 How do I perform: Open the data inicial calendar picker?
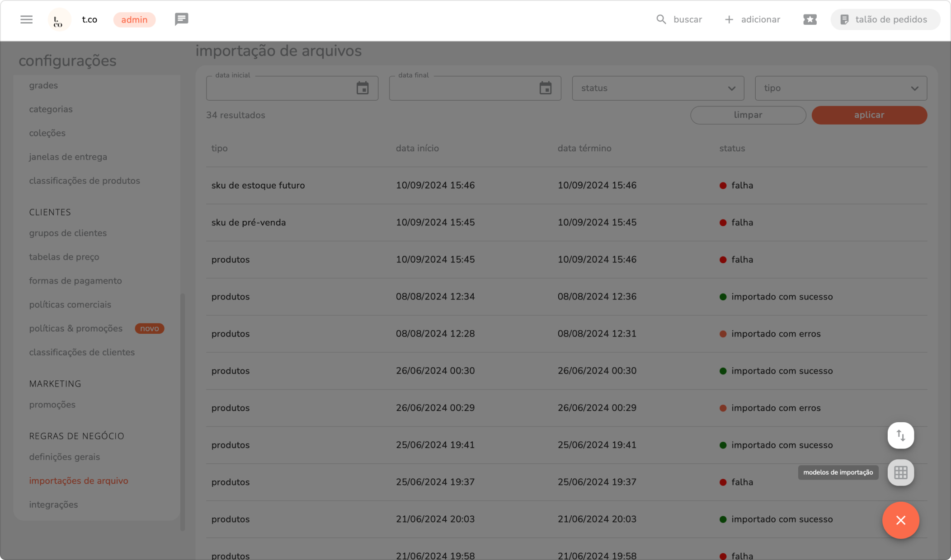(x=363, y=88)
